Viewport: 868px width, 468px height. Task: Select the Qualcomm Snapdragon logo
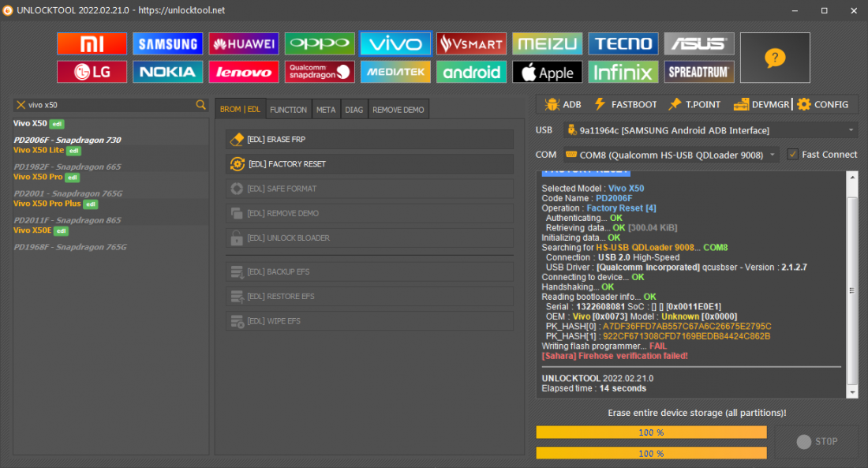(320, 72)
